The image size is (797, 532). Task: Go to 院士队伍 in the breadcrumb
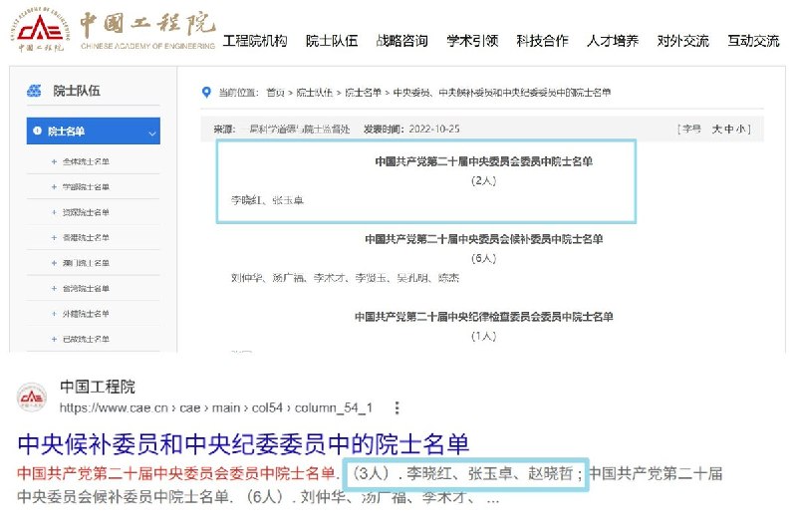(x=315, y=93)
